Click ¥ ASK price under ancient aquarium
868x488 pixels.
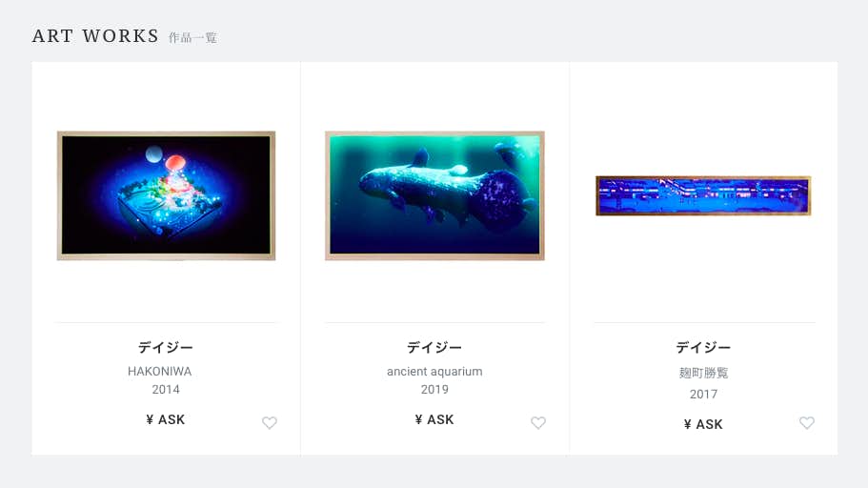434,419
